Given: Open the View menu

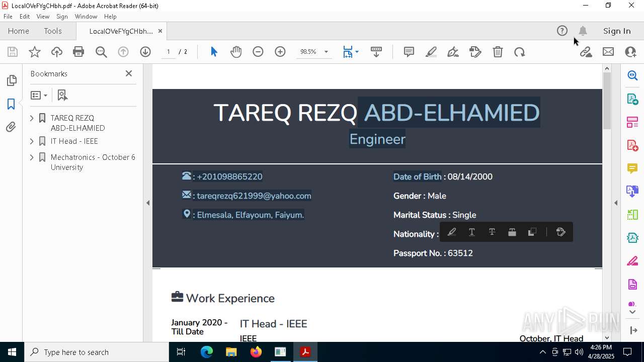Looking at the screenshot, I should (43, 16).
